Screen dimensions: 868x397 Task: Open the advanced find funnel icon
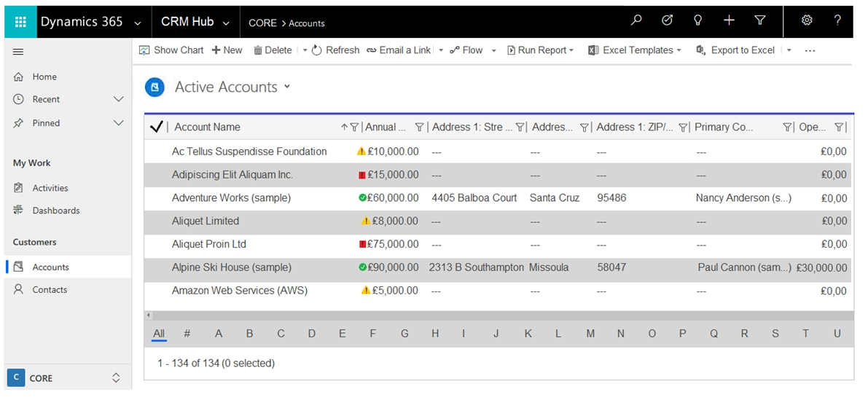coord(760,20)
